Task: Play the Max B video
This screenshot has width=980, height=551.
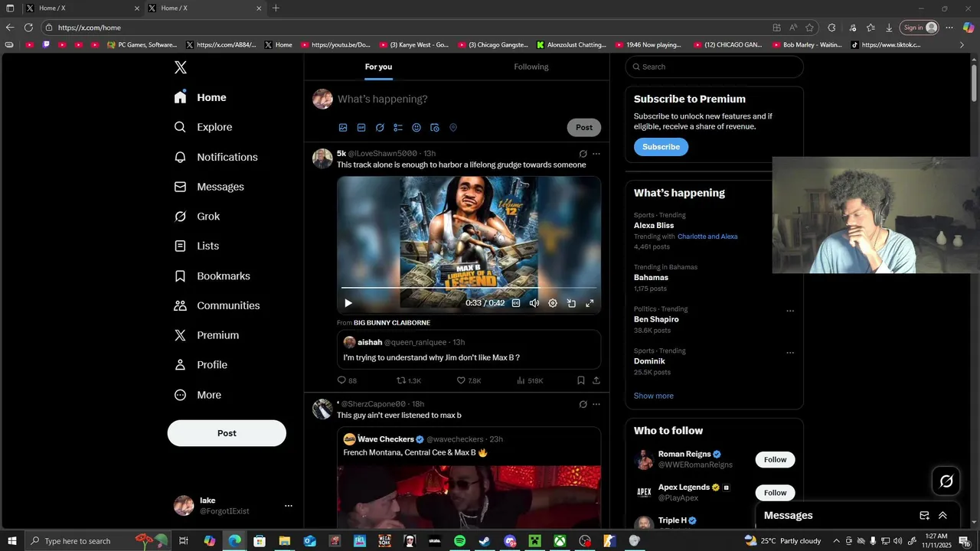Action: click(348, 303)
